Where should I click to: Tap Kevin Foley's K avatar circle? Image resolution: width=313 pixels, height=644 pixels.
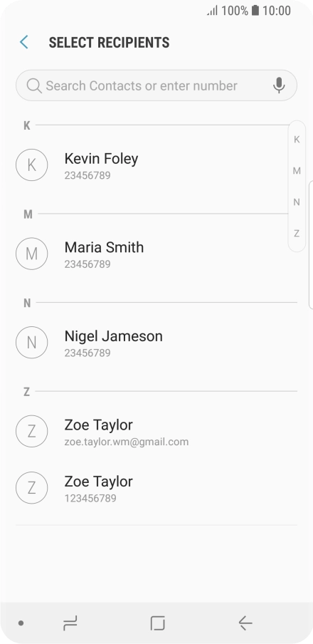31,165
